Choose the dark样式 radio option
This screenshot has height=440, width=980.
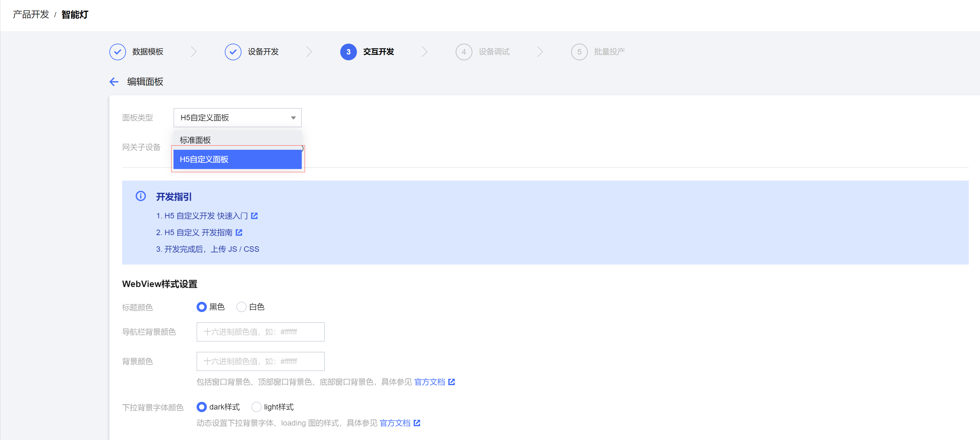[202, 407]
